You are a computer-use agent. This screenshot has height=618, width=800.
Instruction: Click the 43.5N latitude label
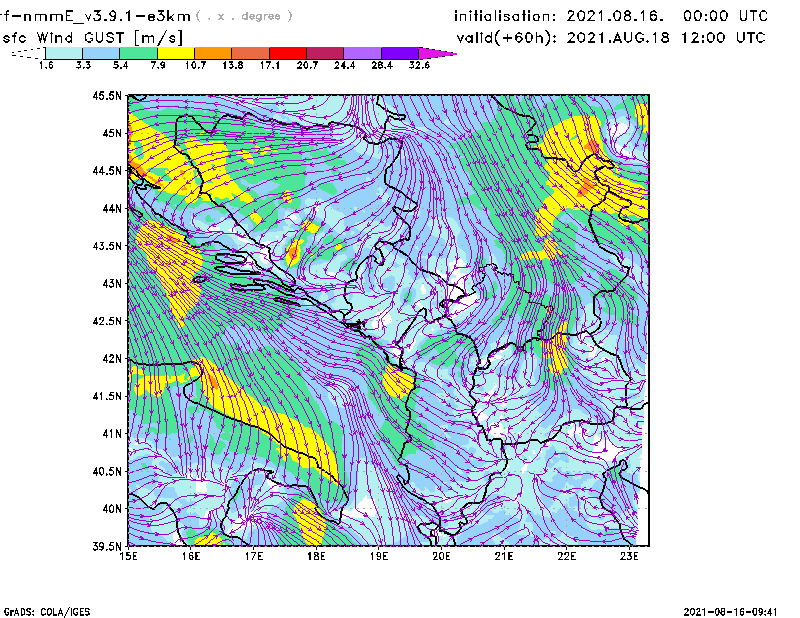107,246
